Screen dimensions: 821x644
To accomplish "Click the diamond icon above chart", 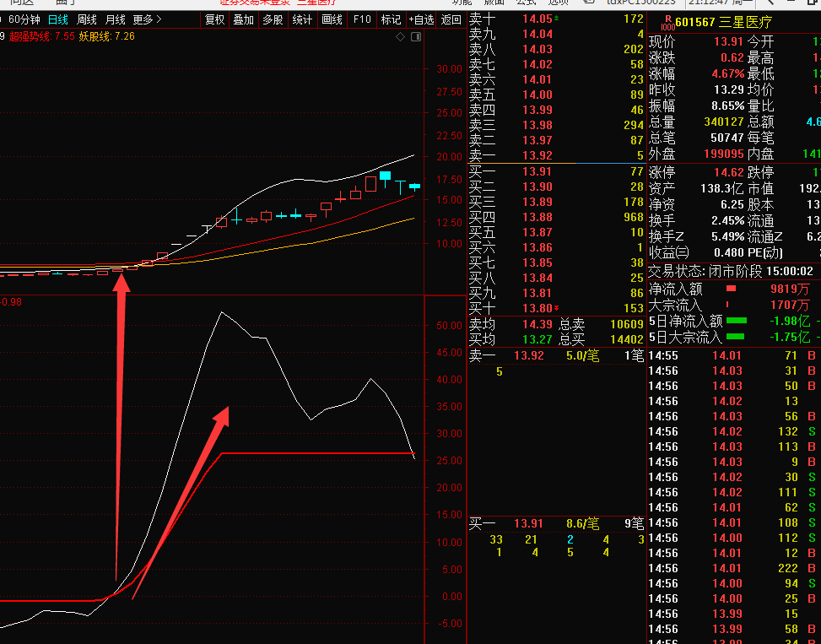I will point(401,36).
